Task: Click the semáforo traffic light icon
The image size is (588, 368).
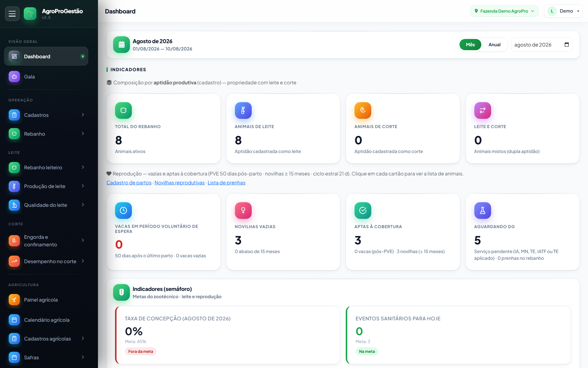Action: tap(122, 292)
